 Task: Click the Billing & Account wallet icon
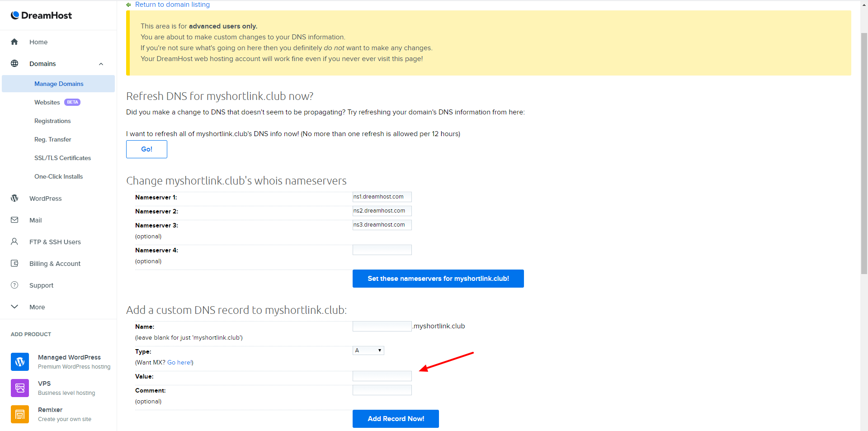(x=14, y=263)
